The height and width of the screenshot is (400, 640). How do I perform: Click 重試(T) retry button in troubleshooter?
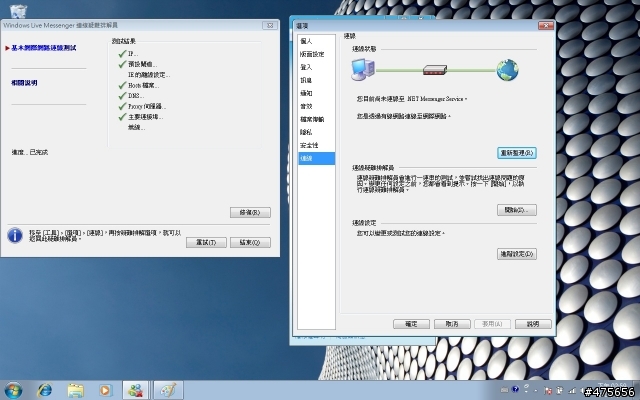point(206,242)
